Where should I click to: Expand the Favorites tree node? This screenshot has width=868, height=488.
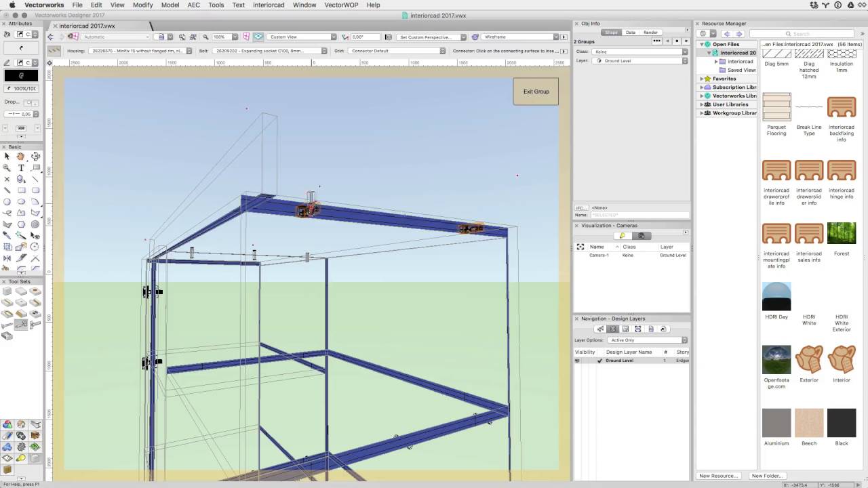pyautogui.click(x=702, y=79)
